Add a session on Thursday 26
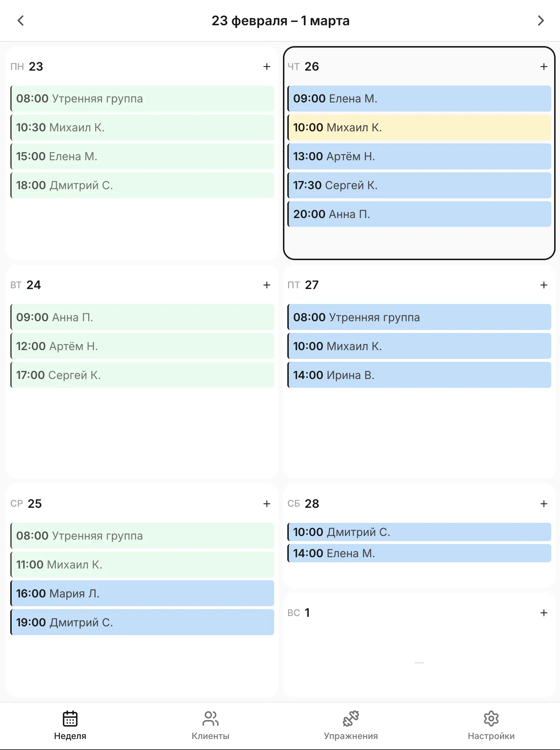 point(544,67)
